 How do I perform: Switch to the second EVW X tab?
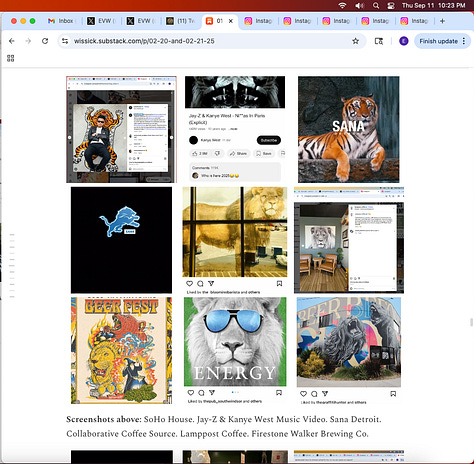coord(141,21)
